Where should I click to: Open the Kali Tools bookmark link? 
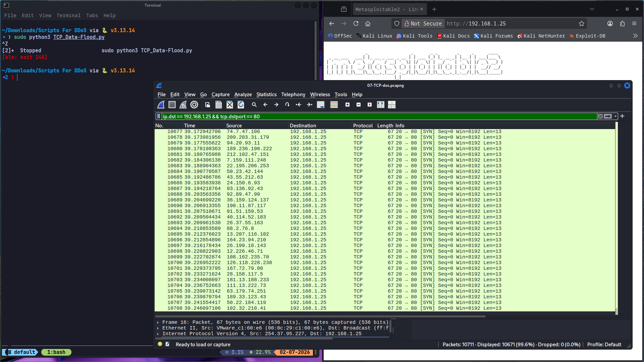[415, 36]
